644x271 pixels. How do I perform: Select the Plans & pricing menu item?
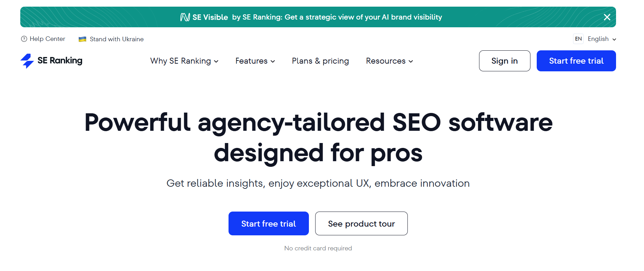coord(320,61)
